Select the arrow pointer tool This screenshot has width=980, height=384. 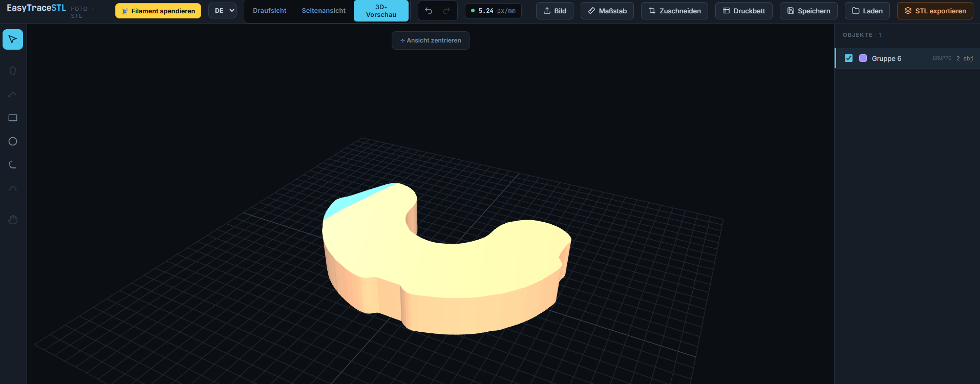tap(13, 39)
